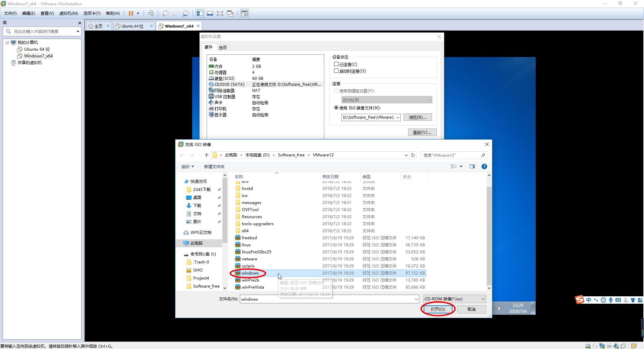Click the 新建文件夹 button
644x349 pixels.
pos(214,166)
